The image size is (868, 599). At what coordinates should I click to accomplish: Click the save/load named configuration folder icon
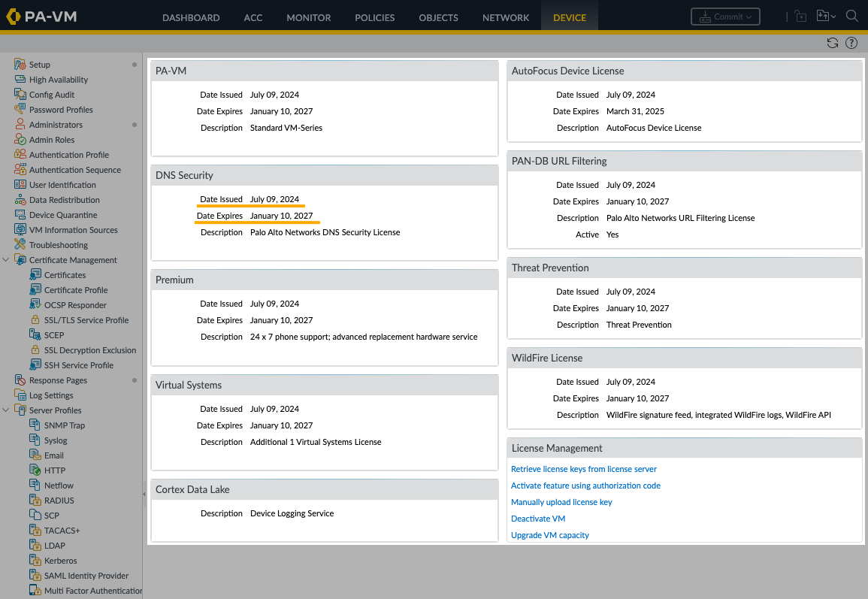tap(822, 15)
